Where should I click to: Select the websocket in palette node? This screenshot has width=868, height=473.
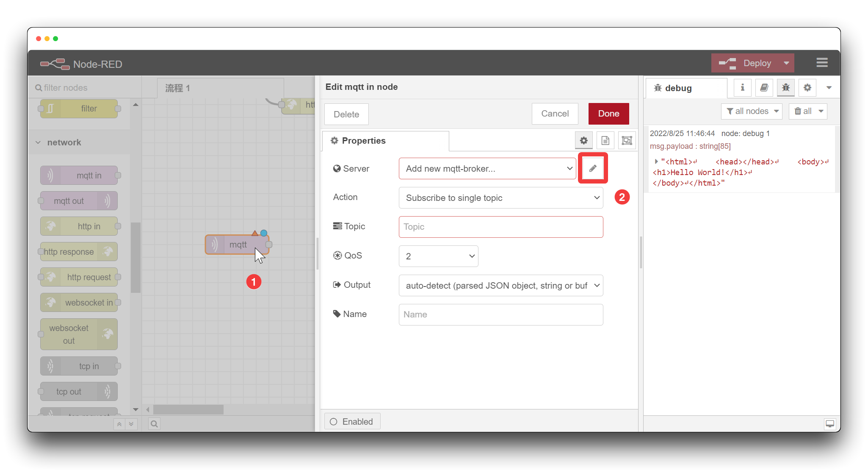point(79,303)
